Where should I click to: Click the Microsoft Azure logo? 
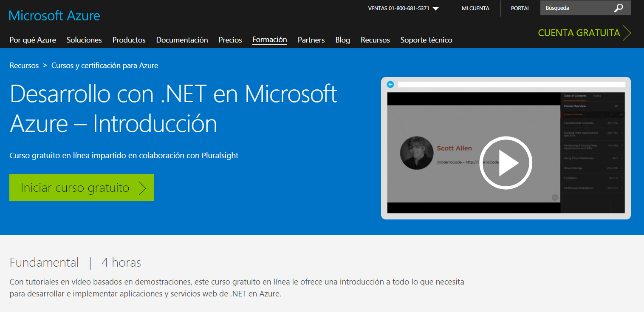click(54, 15)
